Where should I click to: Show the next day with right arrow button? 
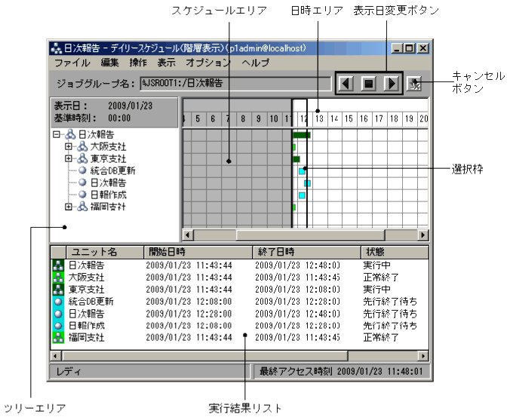pos(392,84)
